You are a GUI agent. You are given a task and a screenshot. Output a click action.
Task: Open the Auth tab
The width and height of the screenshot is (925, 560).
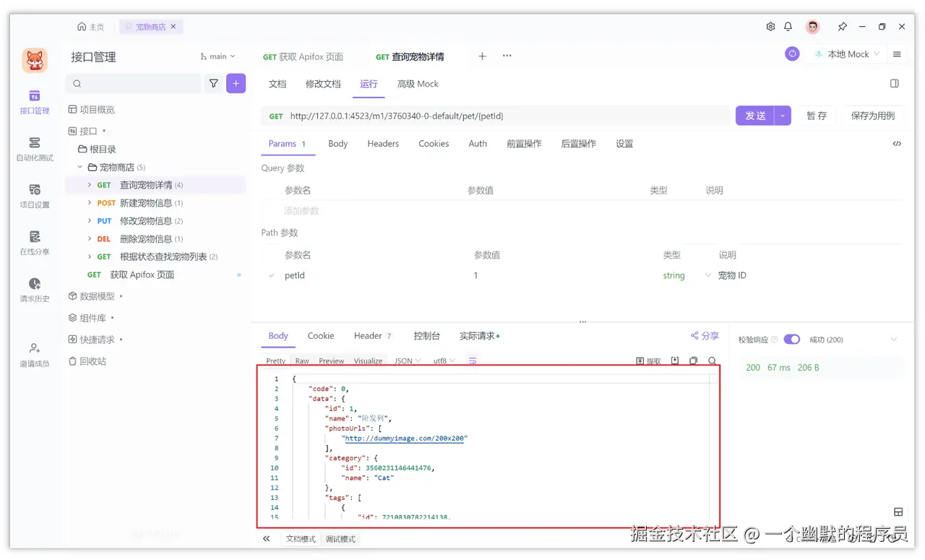pos(478,144)
